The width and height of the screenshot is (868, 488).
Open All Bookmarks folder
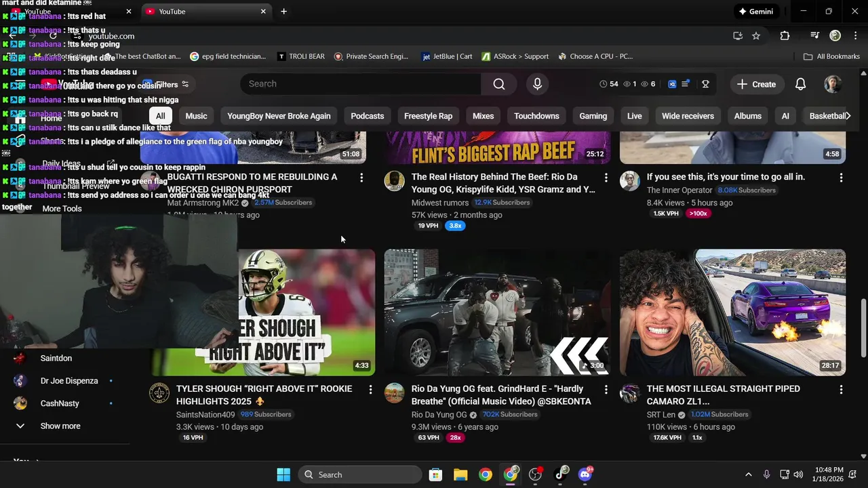point(831,56)
